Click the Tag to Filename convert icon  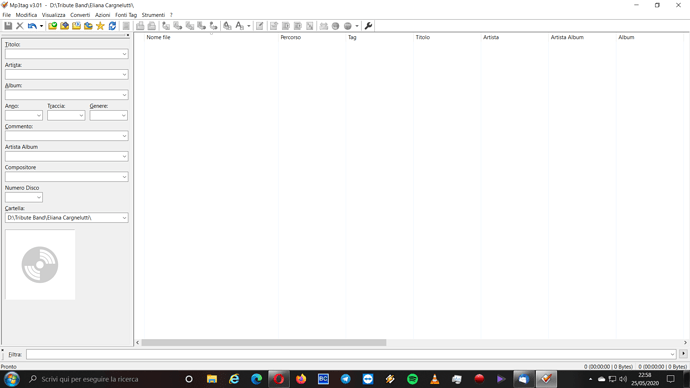pyautogui.click(x=166, y=26)
